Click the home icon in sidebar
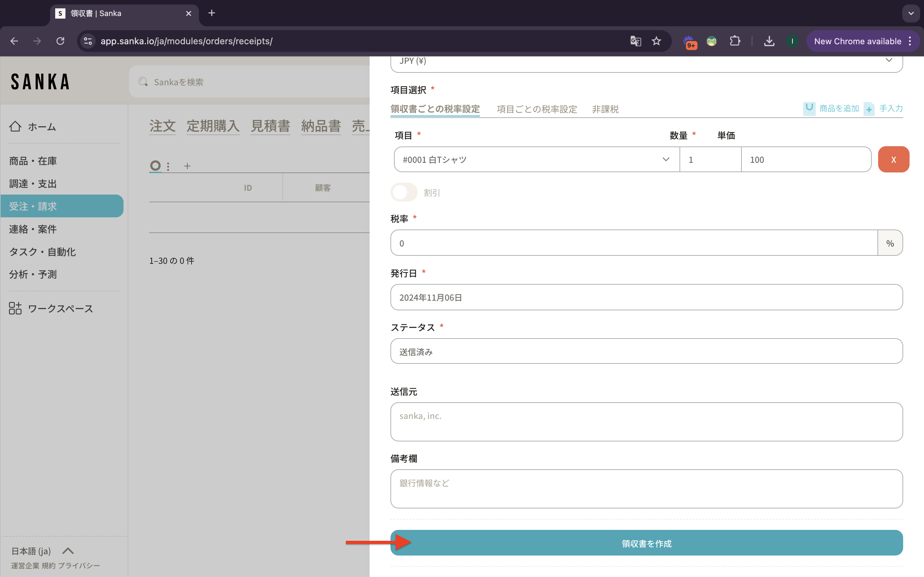The height and width of the screenshot is (577, 924). click(15, 126)
